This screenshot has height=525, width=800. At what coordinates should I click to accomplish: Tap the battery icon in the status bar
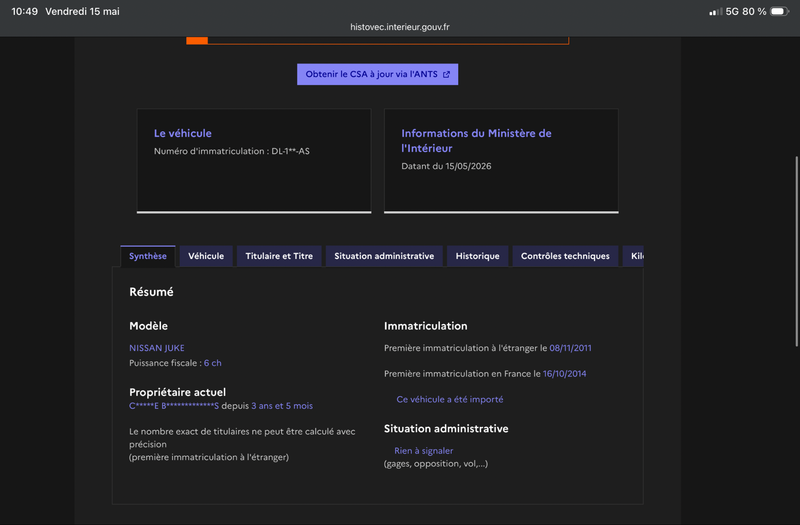pos(780,11)
